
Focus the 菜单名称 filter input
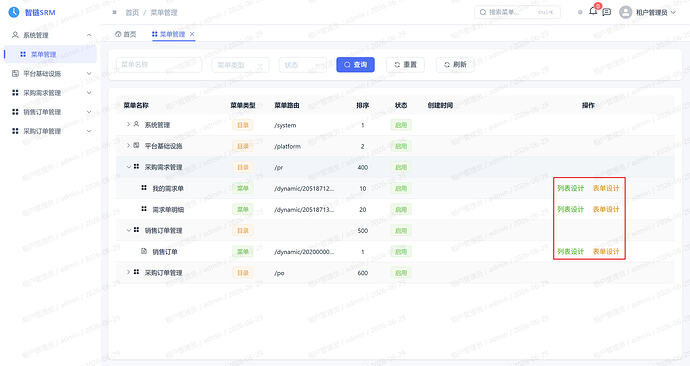(x=159, y=65)
